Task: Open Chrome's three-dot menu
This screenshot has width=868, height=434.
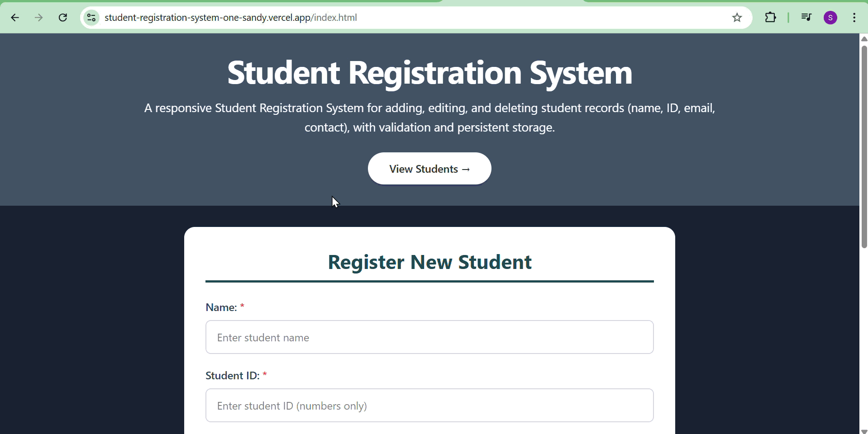Action: pos(855,18)
